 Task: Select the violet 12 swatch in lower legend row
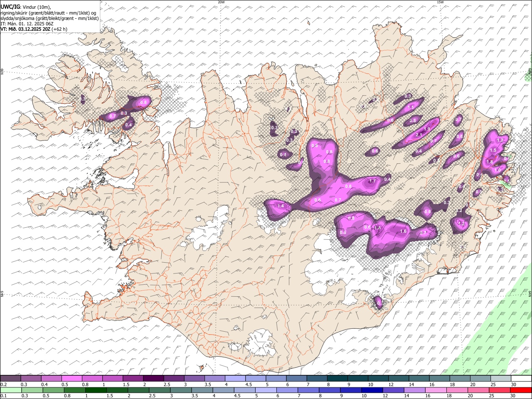pos(393,390)
